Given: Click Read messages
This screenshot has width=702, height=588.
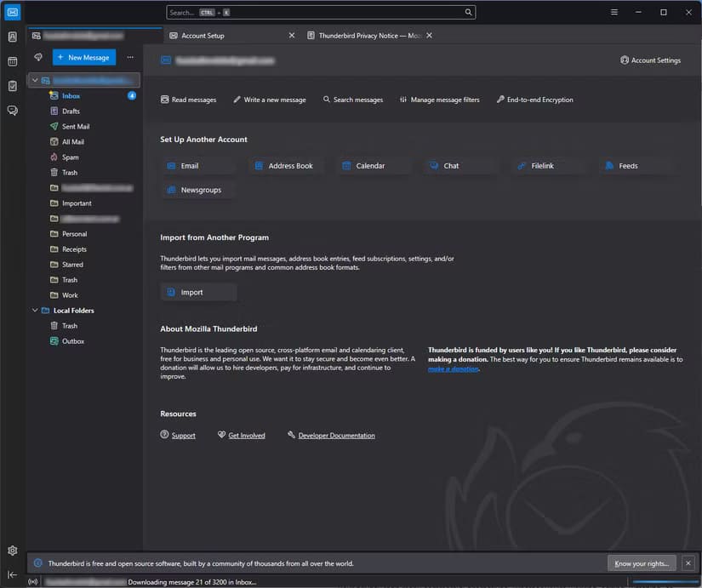Looking at the screenshot, I should click(x=189, y=100).
